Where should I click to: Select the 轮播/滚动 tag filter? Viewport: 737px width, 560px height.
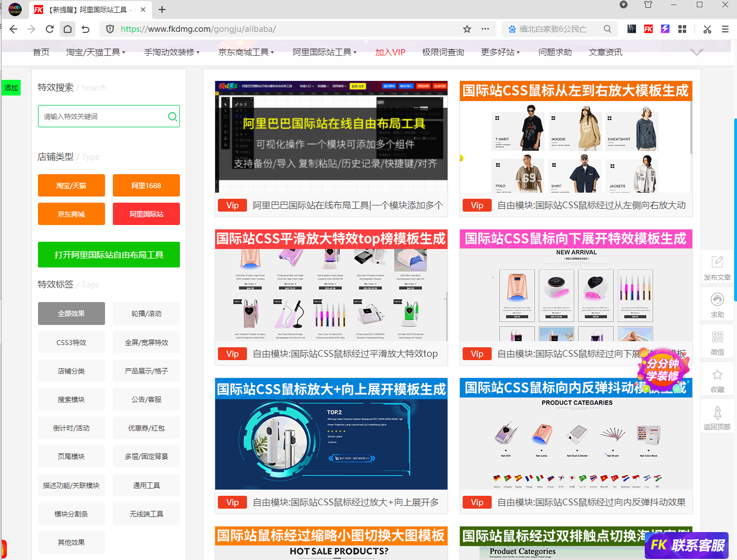[x=146, y=313]
